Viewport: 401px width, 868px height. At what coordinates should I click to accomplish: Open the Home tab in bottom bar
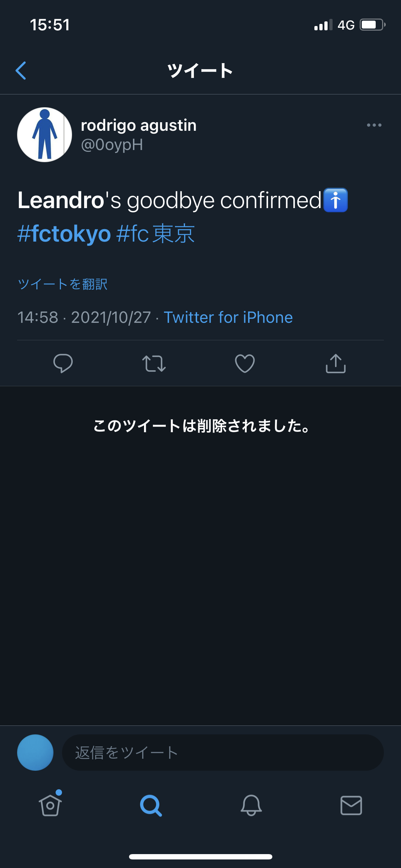(x=50, y=805)
